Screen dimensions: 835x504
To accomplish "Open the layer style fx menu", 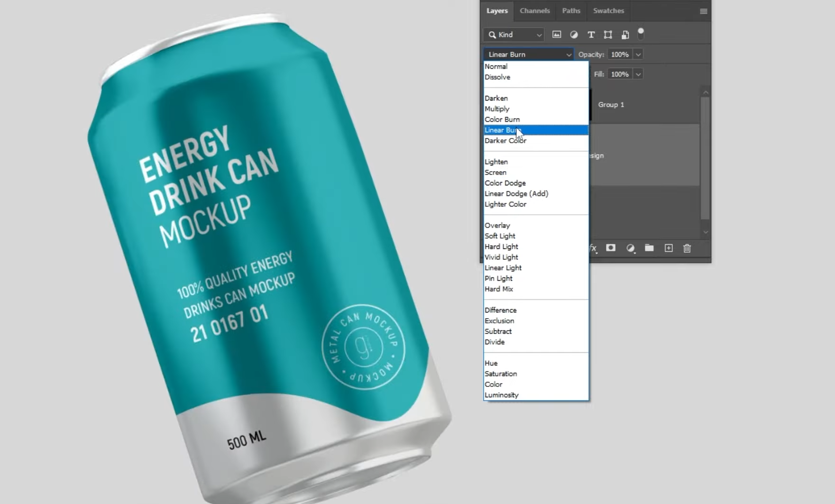I will pyautogui.click(x=593, y=248).
